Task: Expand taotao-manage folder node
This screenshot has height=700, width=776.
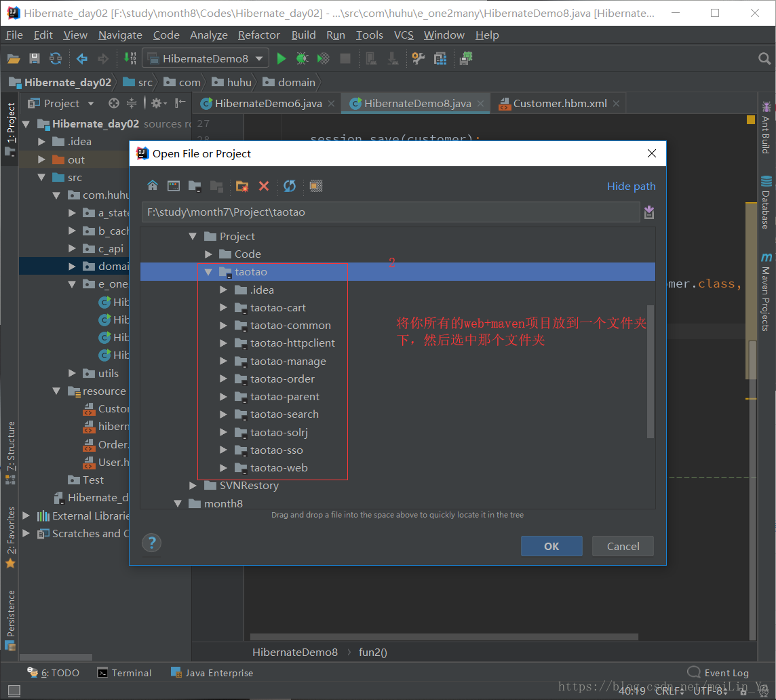Action: [x=224, y=361]
